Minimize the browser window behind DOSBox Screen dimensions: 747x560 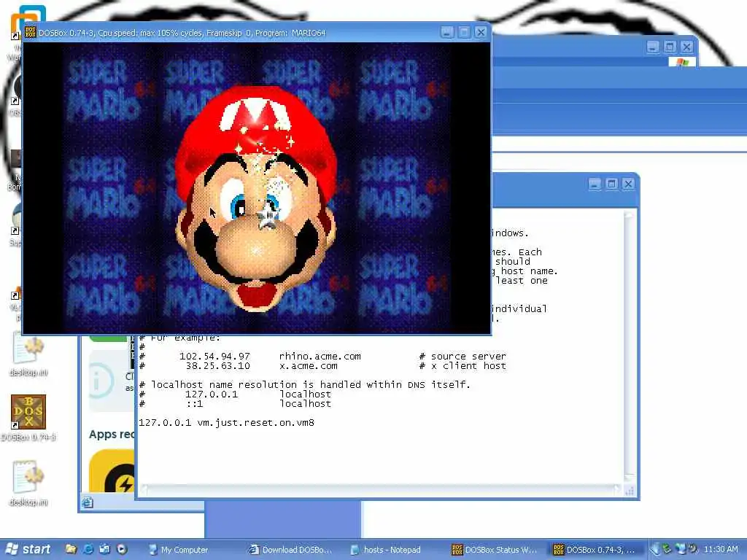pyautogui.click(x=653, y=47)
